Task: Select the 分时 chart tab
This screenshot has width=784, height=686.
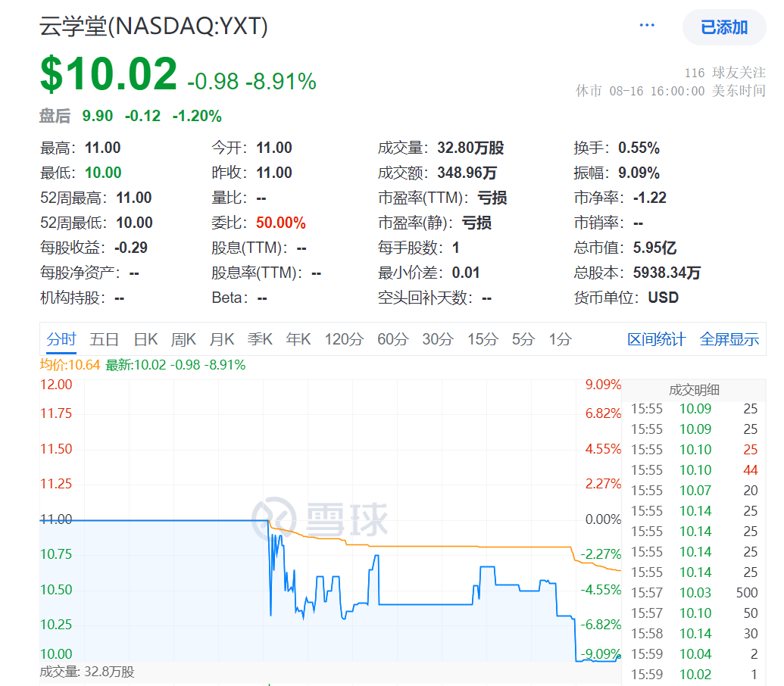Action: [61, 339]
